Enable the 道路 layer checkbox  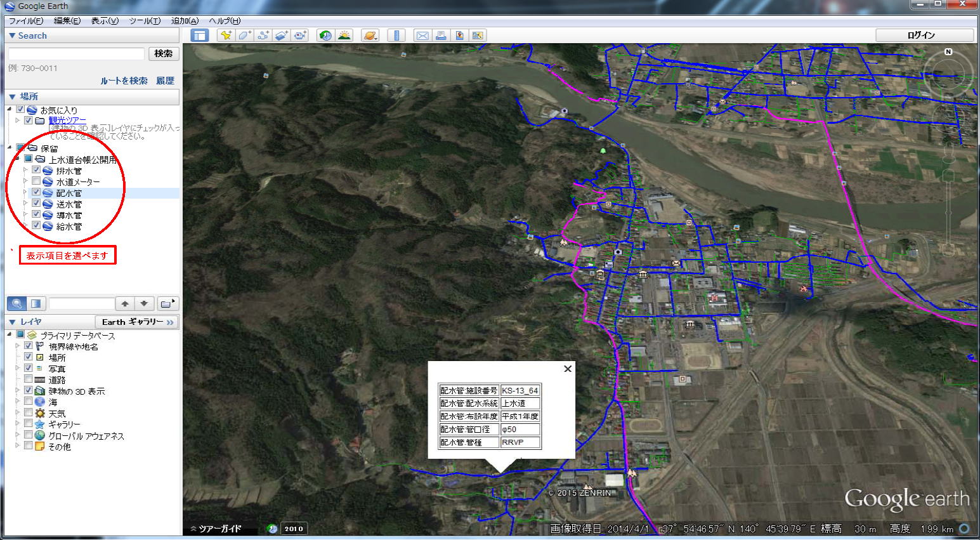pos(28,379)
